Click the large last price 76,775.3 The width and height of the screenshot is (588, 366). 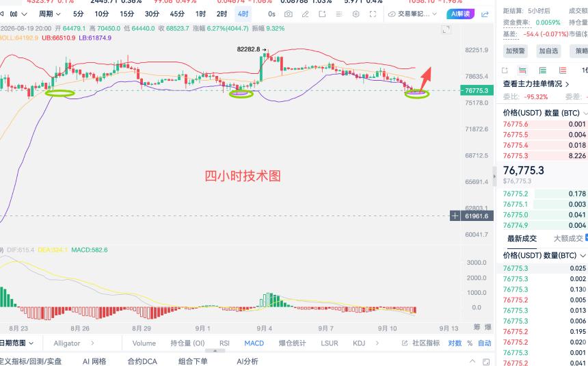(x=524, y=170)
